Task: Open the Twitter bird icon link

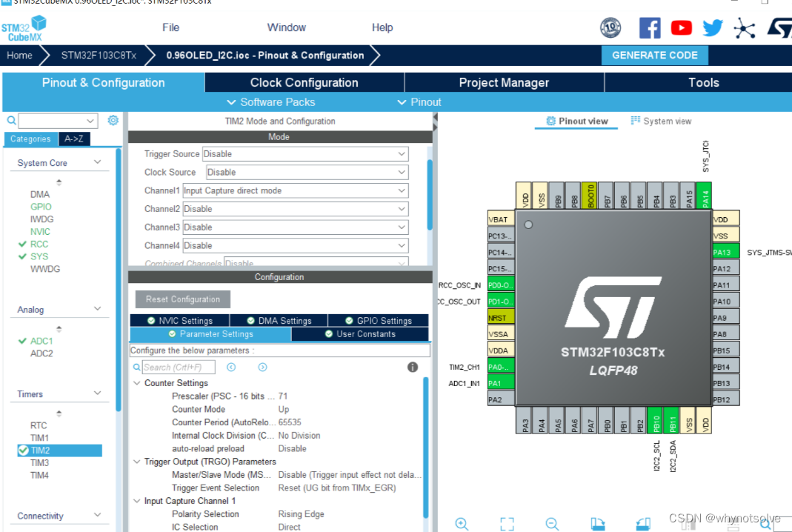Action: pyautogui.click(x=713, y=28)
